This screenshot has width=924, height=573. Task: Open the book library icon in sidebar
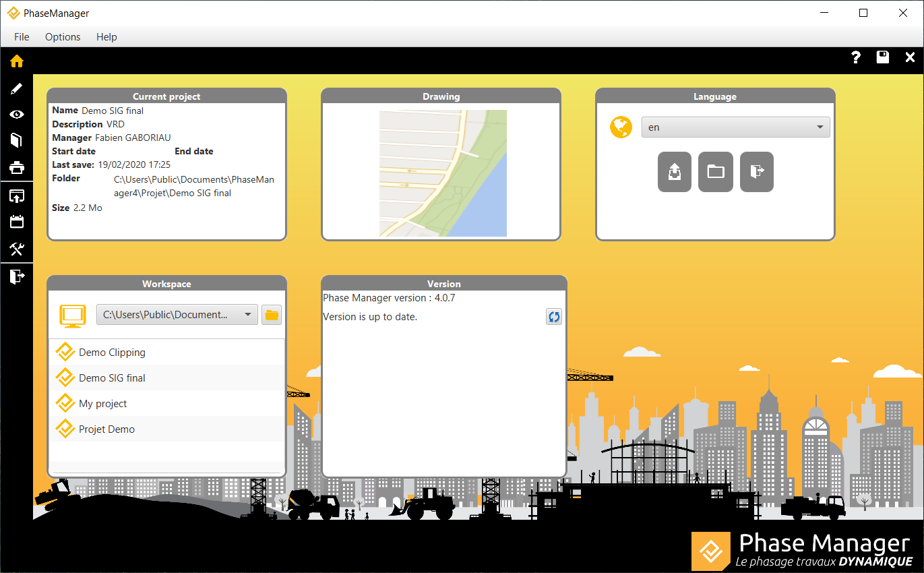coord(16,140)
